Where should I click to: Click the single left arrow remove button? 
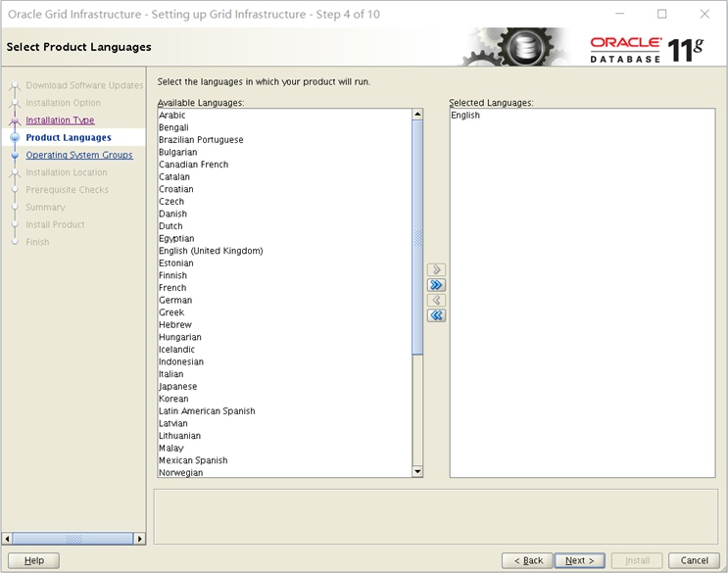coord(436,300)
